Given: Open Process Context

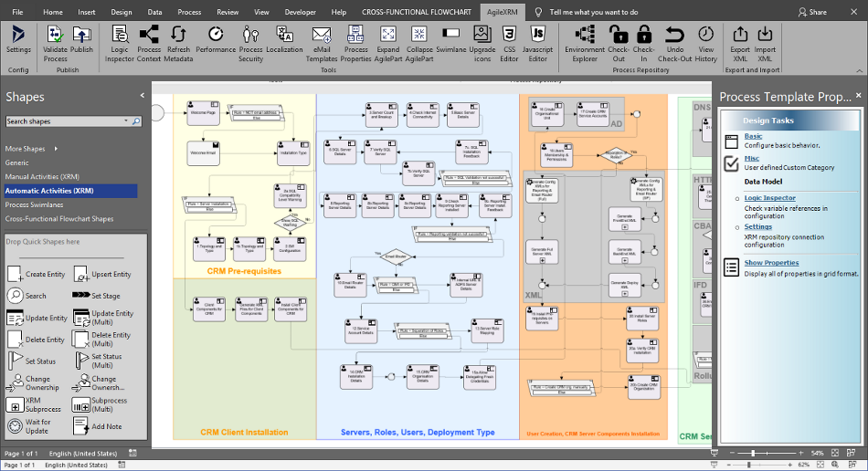Looking at the screenshot, I should click(149, 44).
